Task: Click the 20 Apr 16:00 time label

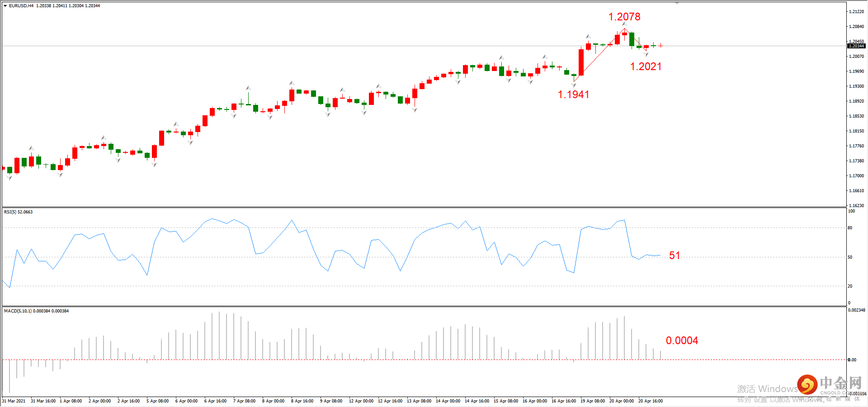Action: [x=651, y=401]
